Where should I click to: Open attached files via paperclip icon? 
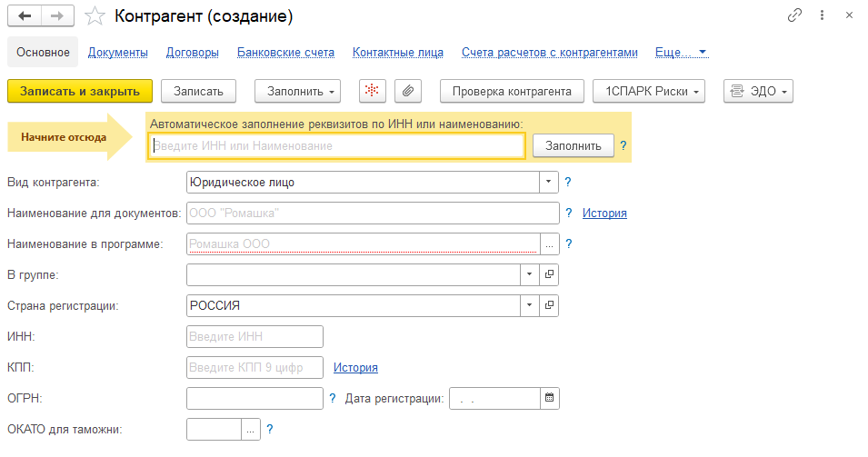pyautogui.click(x=408, y=91)
